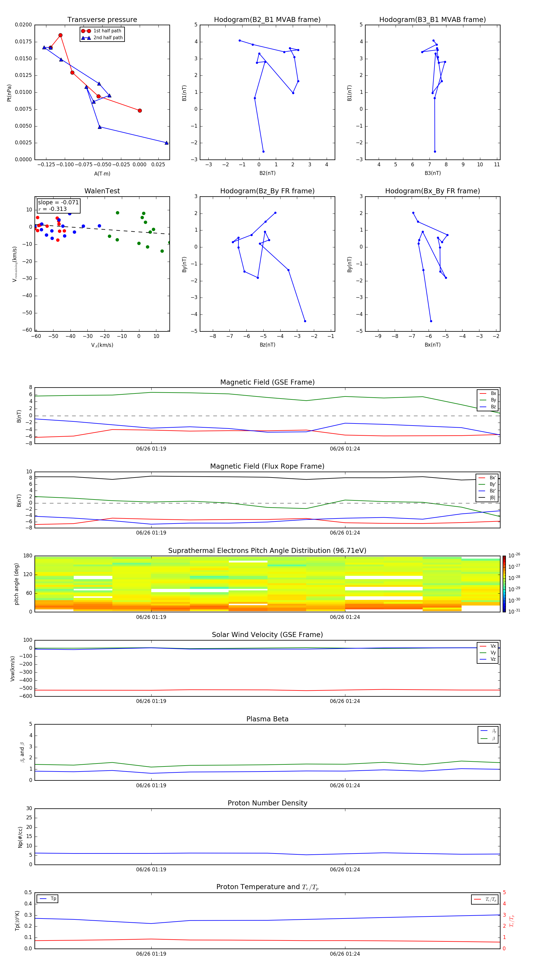Click the 'slope = -0.071' annotation
The height and width of the screenshot is (980, 535).
[58, 203]
